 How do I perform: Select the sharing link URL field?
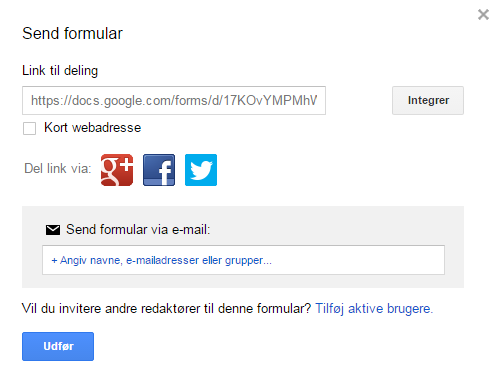click(x=174, y=100)
